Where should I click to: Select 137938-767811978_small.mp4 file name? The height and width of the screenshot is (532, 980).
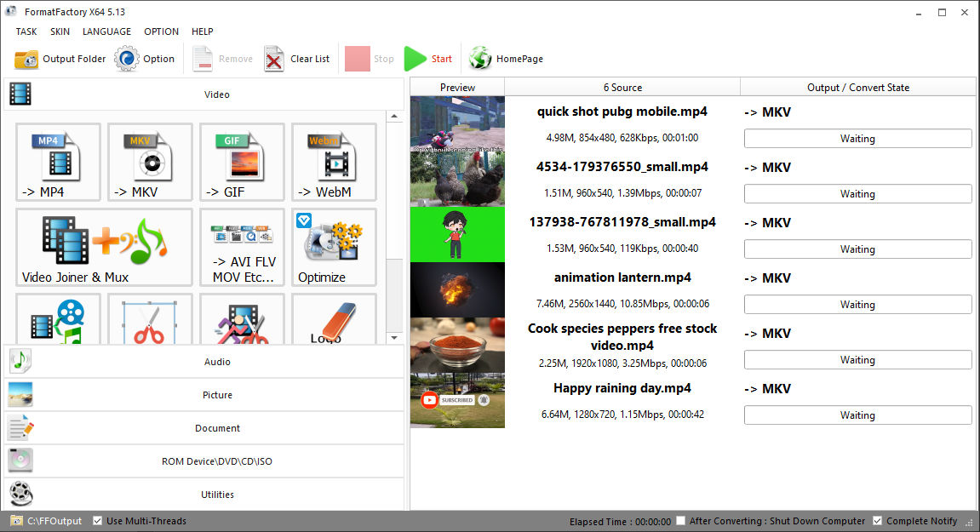click(x=622, y=222)
